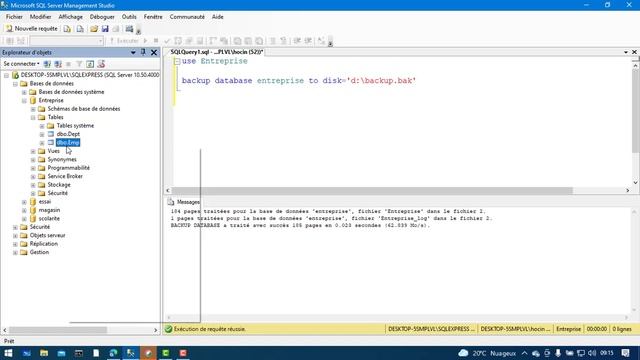Click the Disconnect icon in the Object Explorer toolbar
The width and height of the screenshot is (640, 360).
pyautogui.click(x=58, y=64)
